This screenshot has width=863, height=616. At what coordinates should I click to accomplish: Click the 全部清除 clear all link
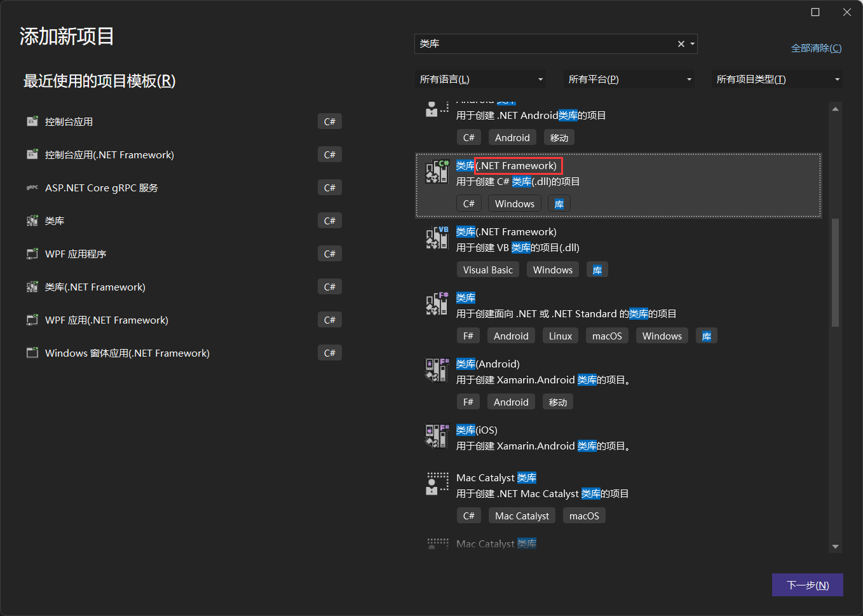[816, 48]
